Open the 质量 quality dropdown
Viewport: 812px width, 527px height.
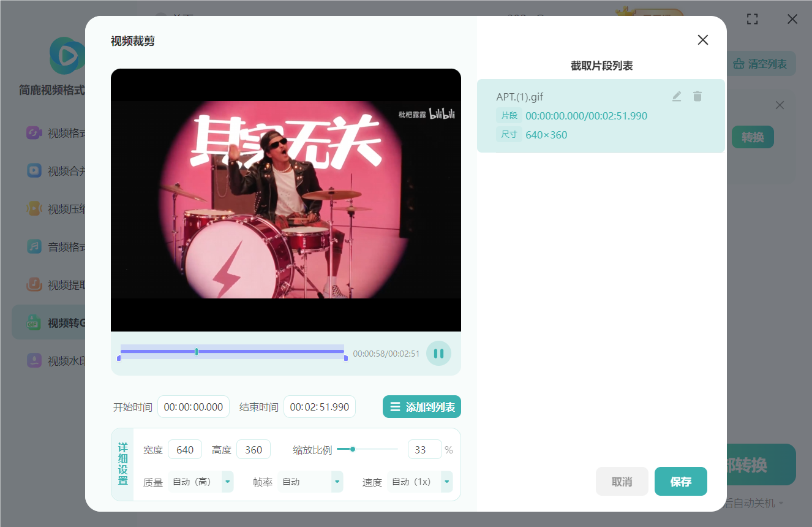coord(227,482)
